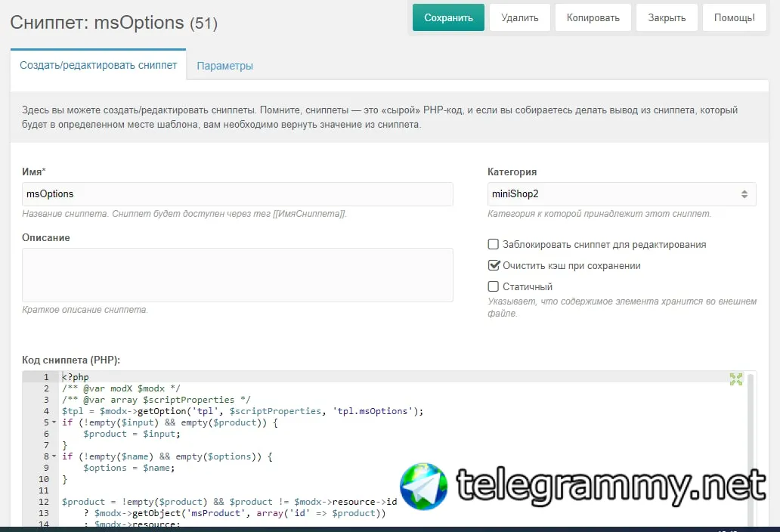Screen dimensions: 780x532
Task: Click the Удалить button
Action: click(520, 18)
